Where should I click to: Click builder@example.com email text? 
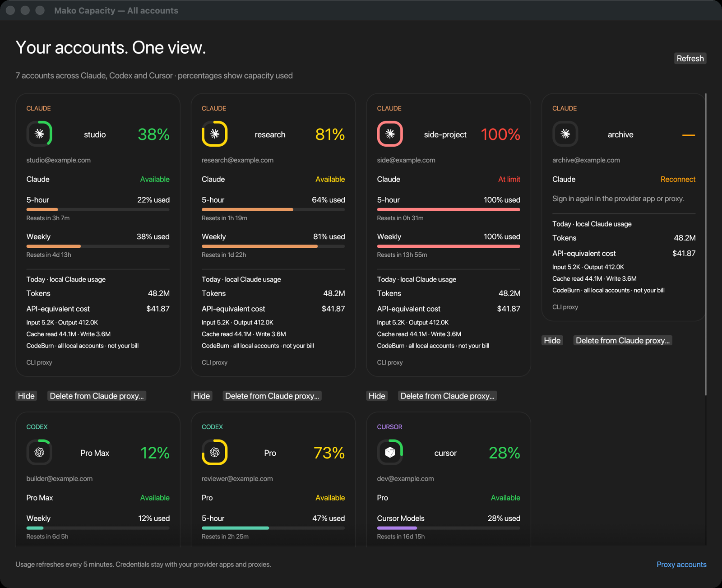point(59,478)
